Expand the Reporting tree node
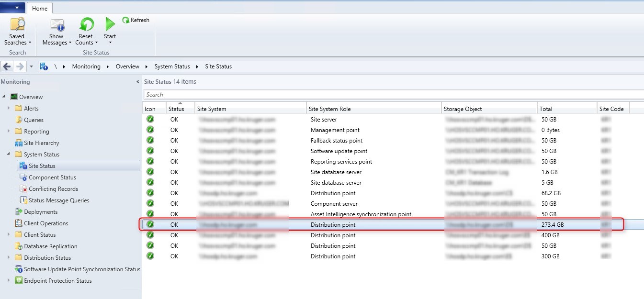This screenshot has width=644, height=299. point(9,131)
